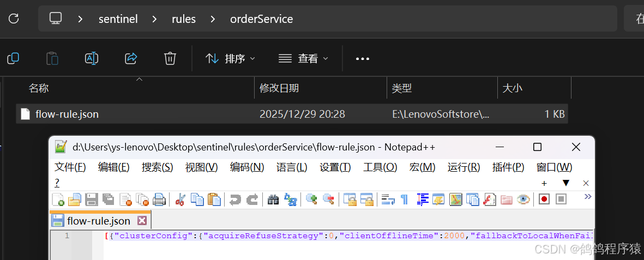Click Explorer copy icon in command bar
The image size is (644, 260).
(x=13, y=58)
